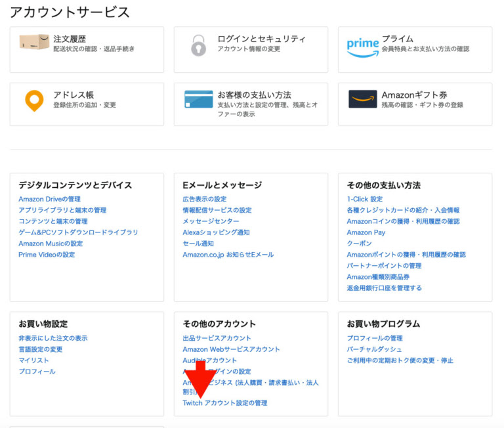
Task: Open プロフィール link under お買い物設定
Action: (x=37, y=372)
